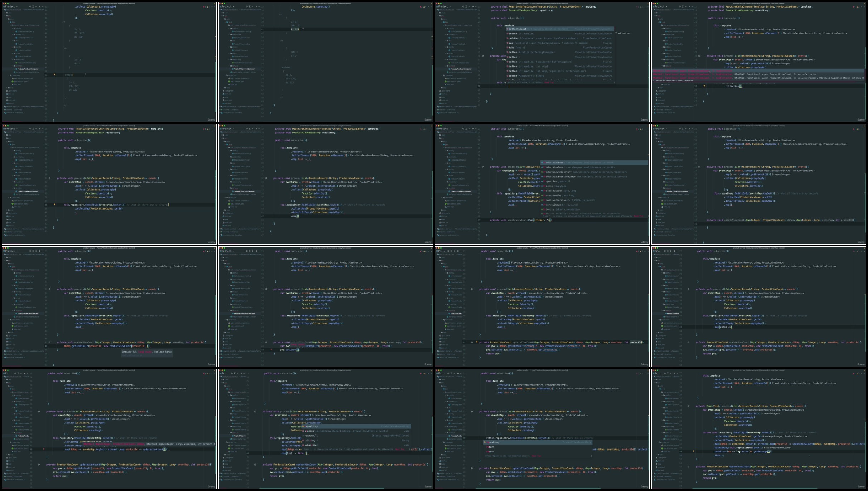This screenshot has width=868, height=491.
Task: Click Collapse All icon in typed 'update' frame
Action: [36, 6]
